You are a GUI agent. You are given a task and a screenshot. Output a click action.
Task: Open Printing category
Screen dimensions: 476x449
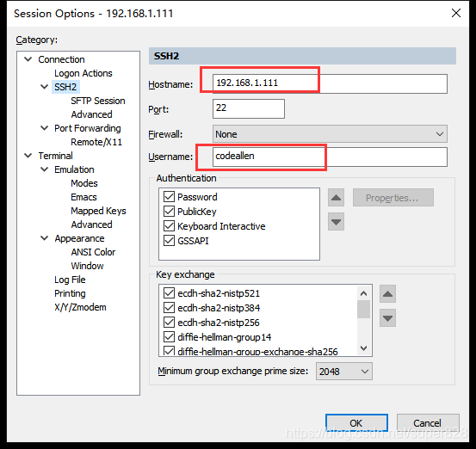tap(70, 293)
